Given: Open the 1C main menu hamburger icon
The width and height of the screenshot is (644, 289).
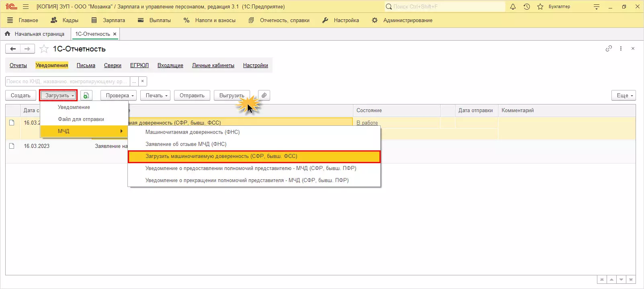Looking at the screenshot, I should pyautogui.click(x=26, y=7).
